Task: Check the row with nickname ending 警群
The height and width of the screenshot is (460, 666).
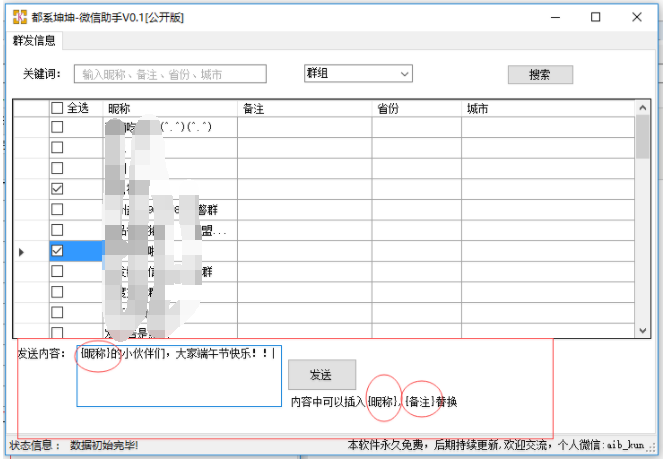Action: pos(57,209)
